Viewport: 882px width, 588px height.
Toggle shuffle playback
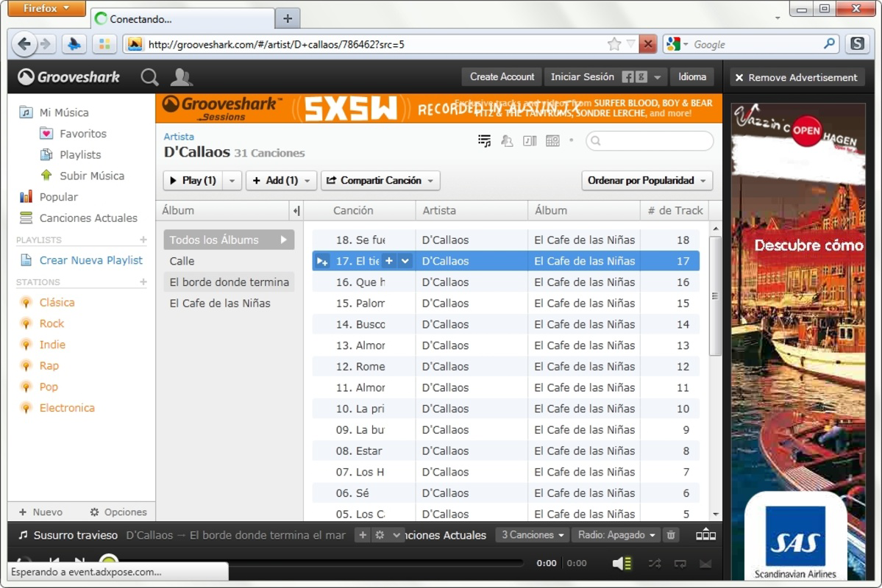click(654, 563)
